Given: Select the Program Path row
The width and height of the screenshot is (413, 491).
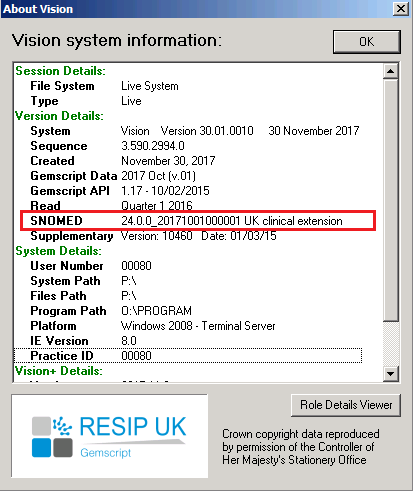Looking at the screenshot, I should coord(111,311).
